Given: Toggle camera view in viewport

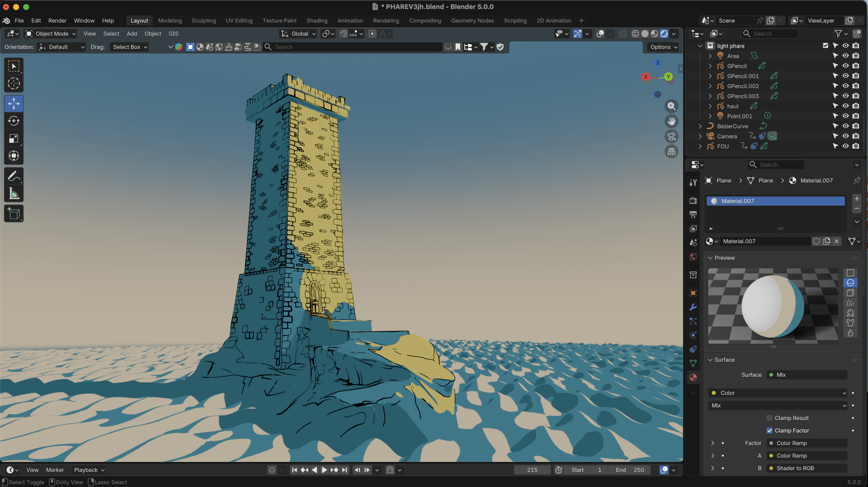Looking at the screenshot, I should 671,136.
